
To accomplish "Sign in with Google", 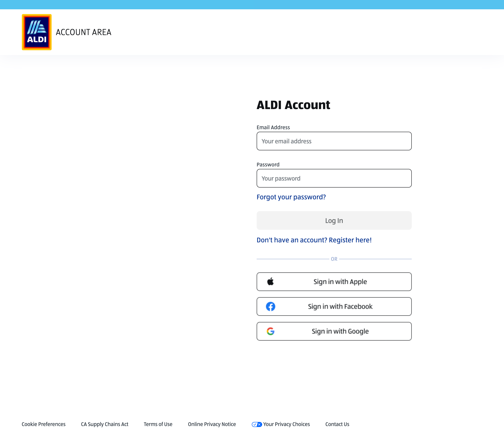I will pyautogui.click(x=334, y=331).
